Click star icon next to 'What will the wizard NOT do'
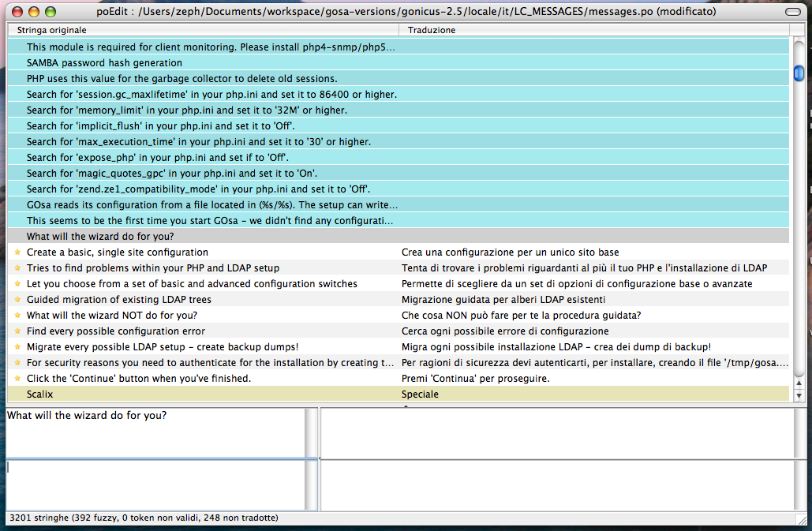The image size is (812, 531). (x=17, y=316)
